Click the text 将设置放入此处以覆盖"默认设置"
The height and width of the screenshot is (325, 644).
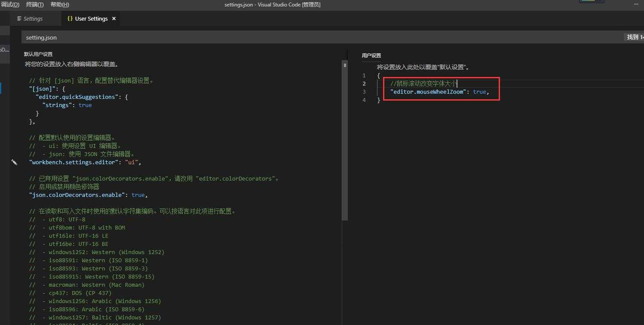423,67
